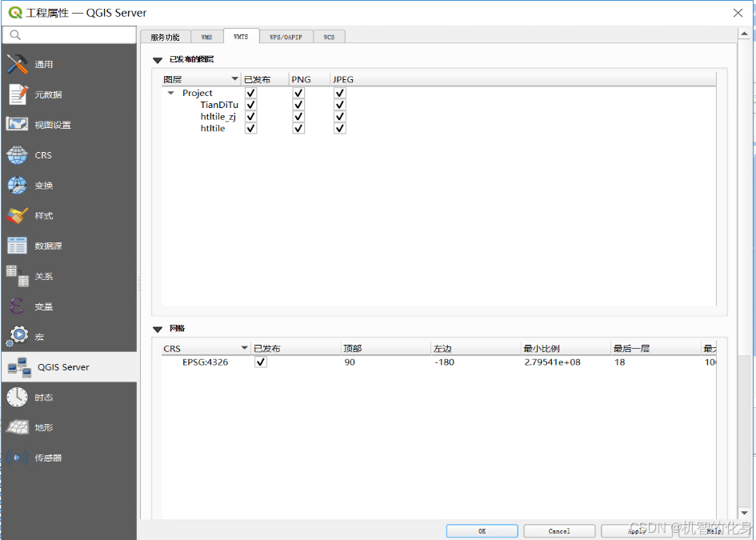Toggle 已发布 checkbox for TianDiTu layer
Screen dimensions: 756x540
pyautogui.click(x=250, y=105)
